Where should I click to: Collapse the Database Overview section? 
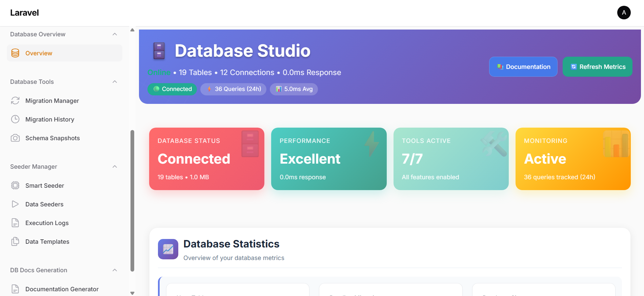tap(115, 34)
